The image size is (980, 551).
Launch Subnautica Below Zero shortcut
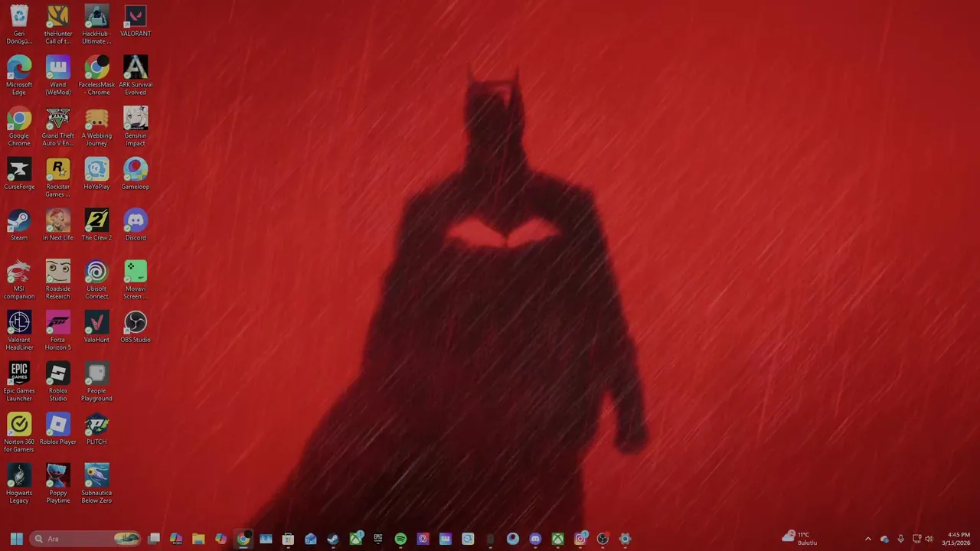coord(96,484)
